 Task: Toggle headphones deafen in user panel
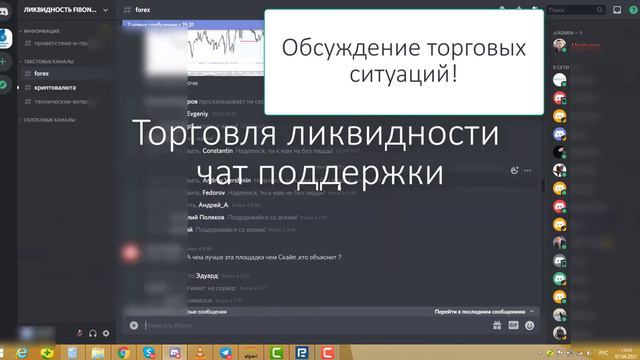[93, 333]
